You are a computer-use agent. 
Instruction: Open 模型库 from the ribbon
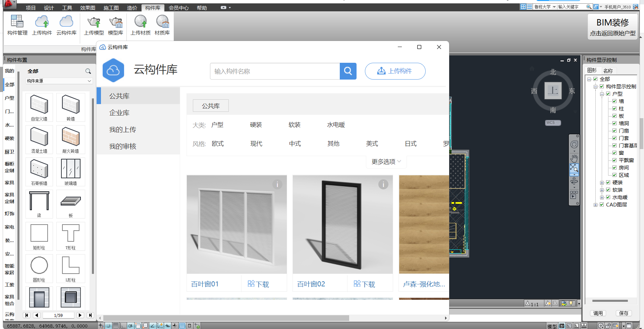pos(115,25)
